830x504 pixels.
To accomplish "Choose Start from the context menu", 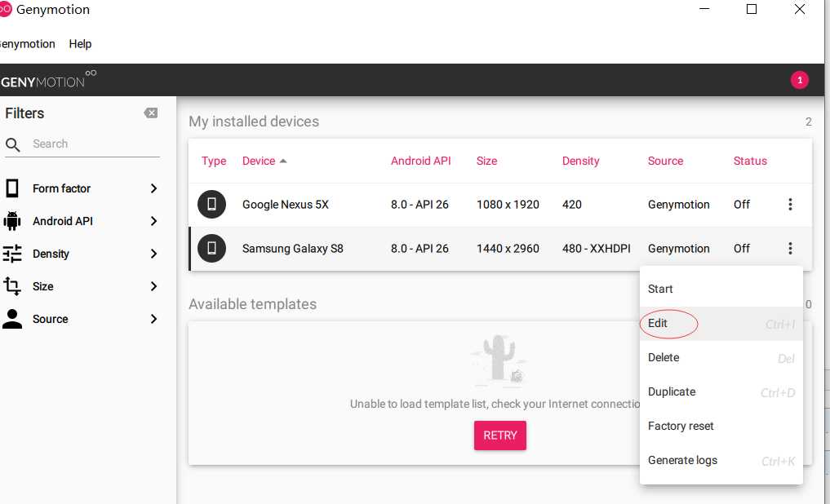I will 721,289.
